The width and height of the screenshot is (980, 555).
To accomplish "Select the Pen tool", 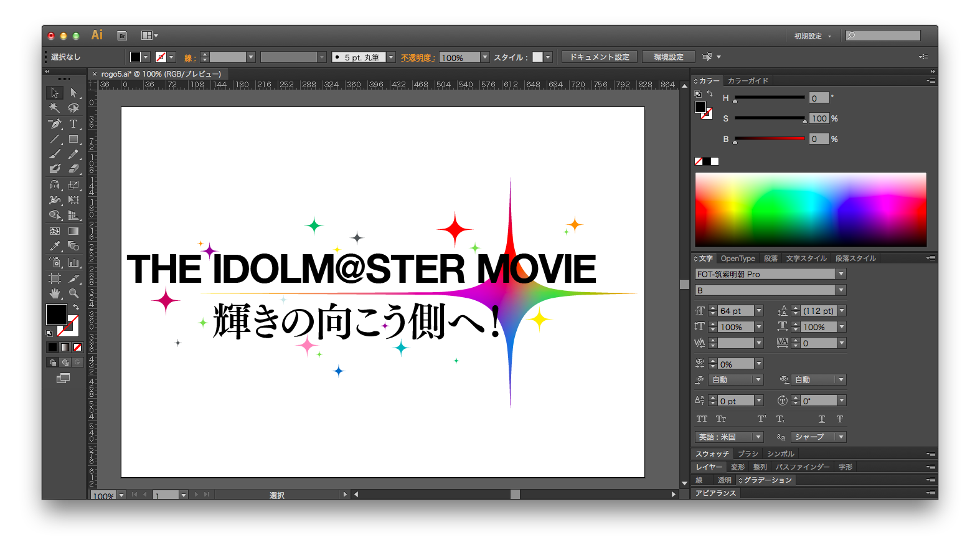I will point(55,124).
